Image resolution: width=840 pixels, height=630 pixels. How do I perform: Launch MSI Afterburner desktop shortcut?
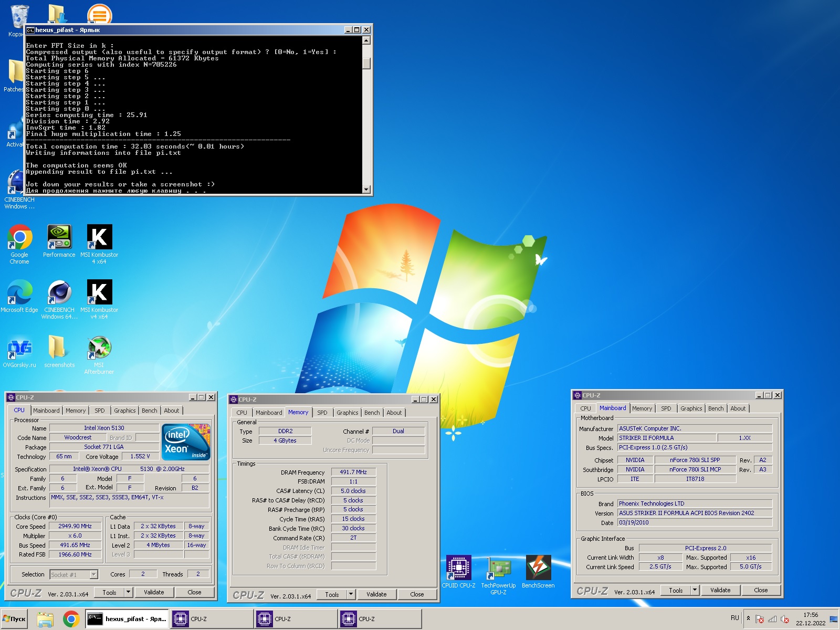pyautogui.click(x=99, y=354)
